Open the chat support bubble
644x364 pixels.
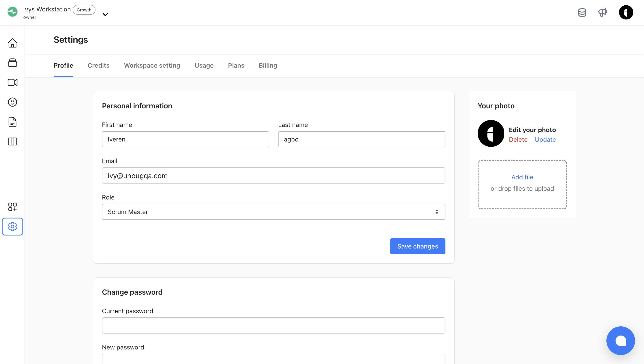(621, 340)
